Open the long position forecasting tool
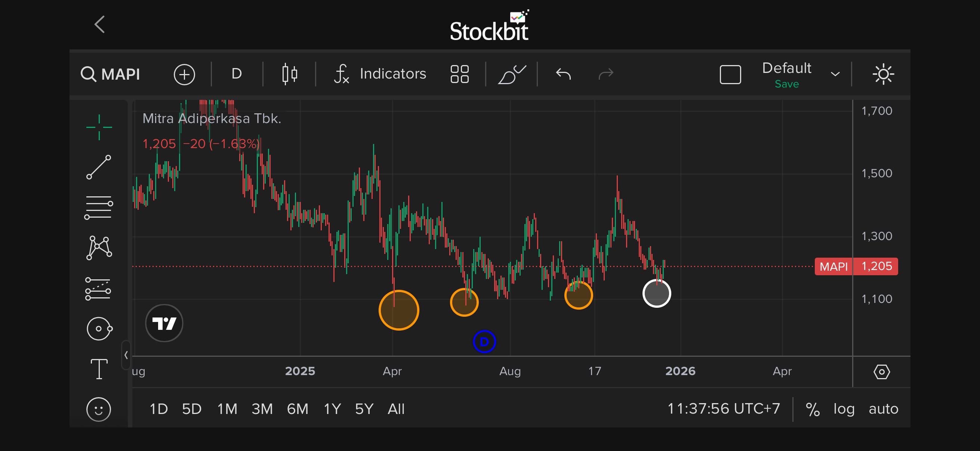This screenshot has width=980, height=451. [x=98, y=289]
